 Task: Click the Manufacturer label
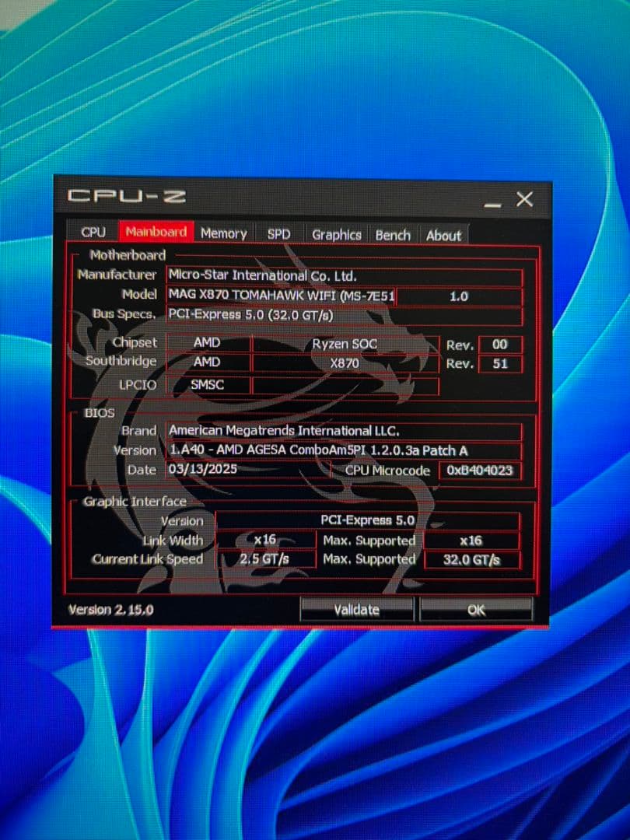(117, 275)
